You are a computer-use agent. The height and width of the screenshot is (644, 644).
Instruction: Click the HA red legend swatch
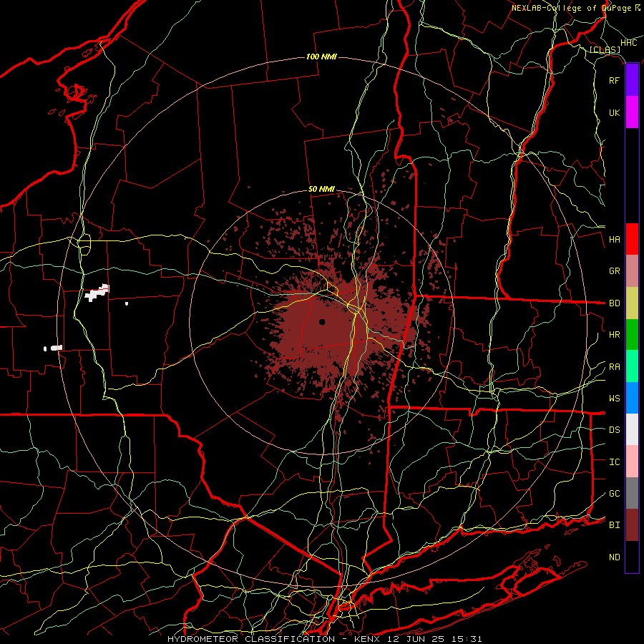[632, 239]
